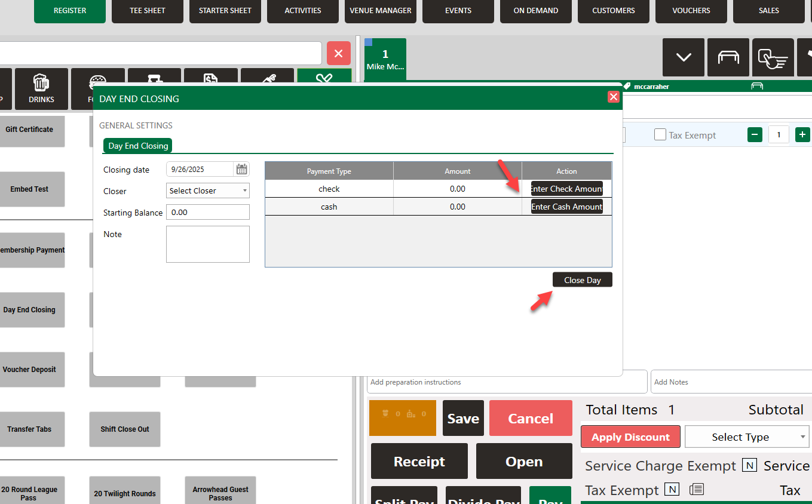The image size is (812, 504).
Task: Click the orange guest count tile
Action: [402, 418]
